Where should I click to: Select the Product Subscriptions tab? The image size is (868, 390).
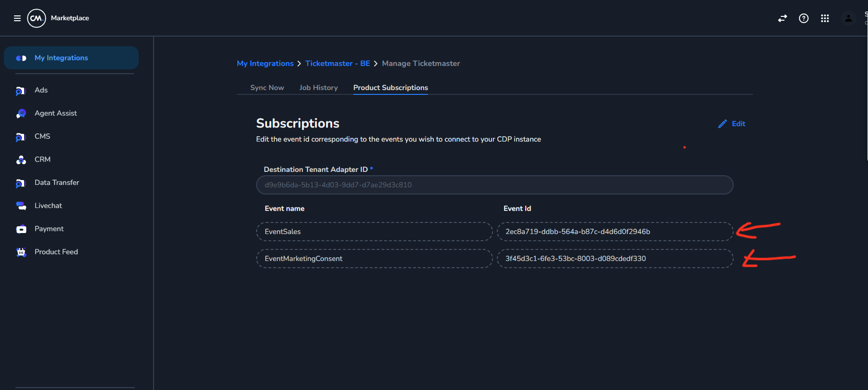coord(390,88)
